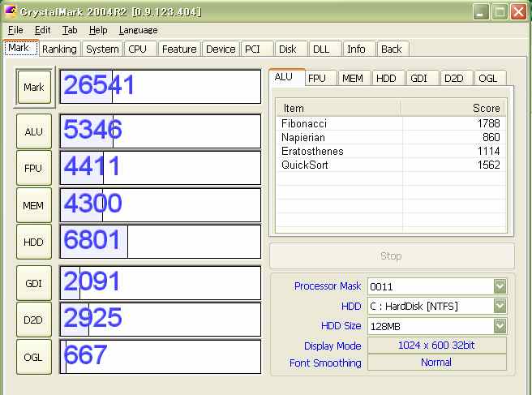The image size is (532, 395).
Task: Switch to the Ranking tab
Action: pos(59,49)
